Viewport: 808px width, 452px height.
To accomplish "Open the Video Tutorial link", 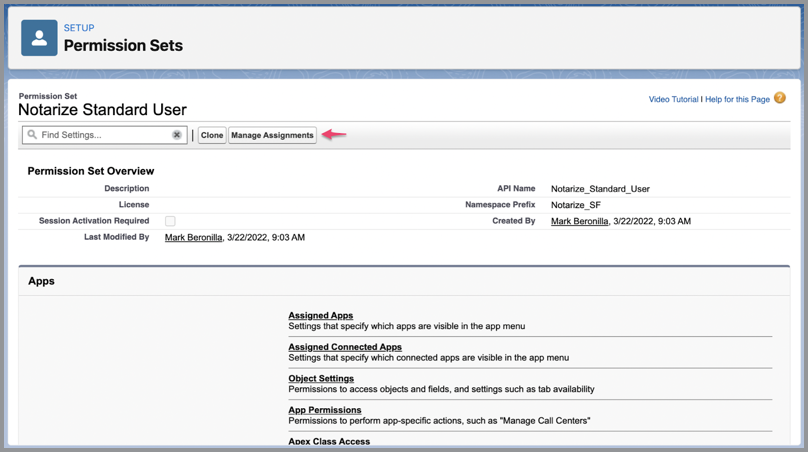I will pos(673,99).
